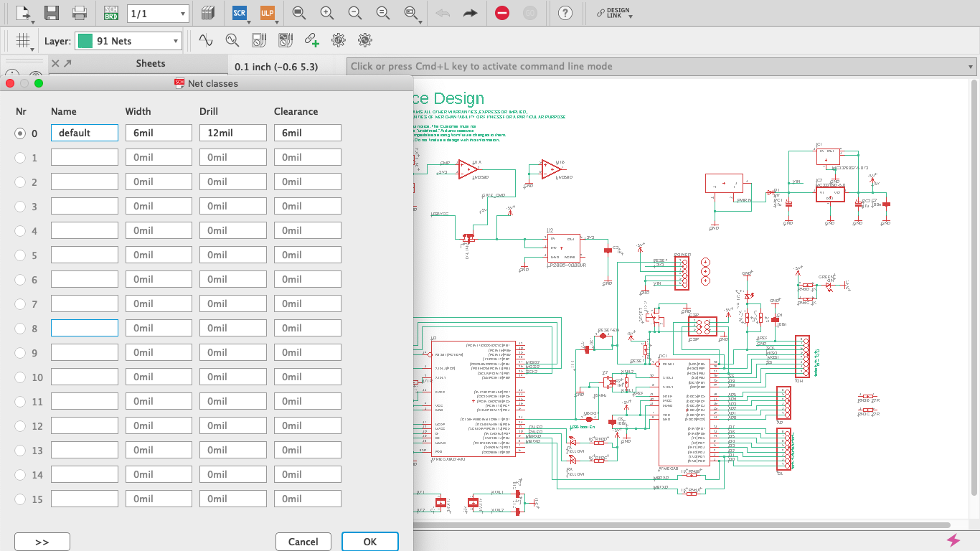The height and width of the screenshot is (551, 980).
Task: Open the library manager books icon
Action: pos(208,13)
